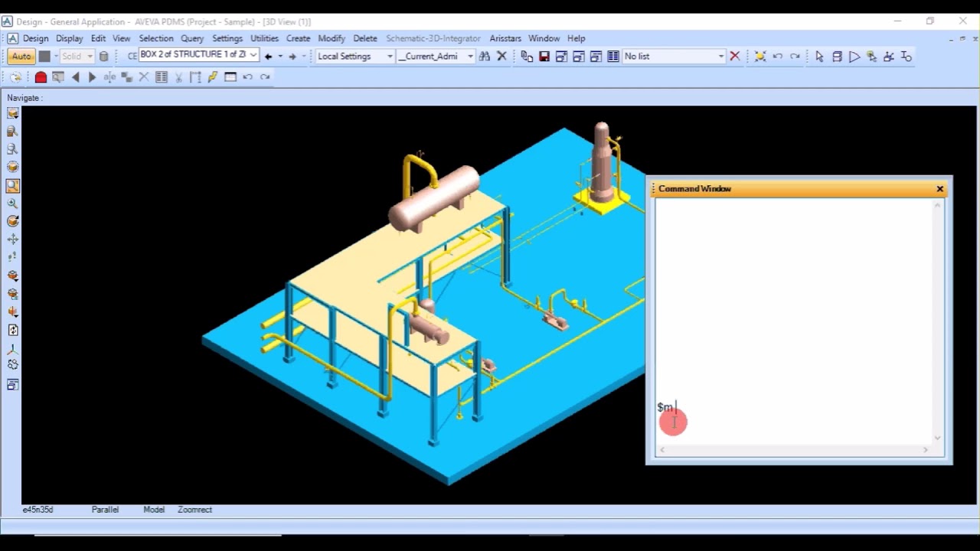Open the Settings menu
This screenshot has width=980, height=551.
[227, 38]
